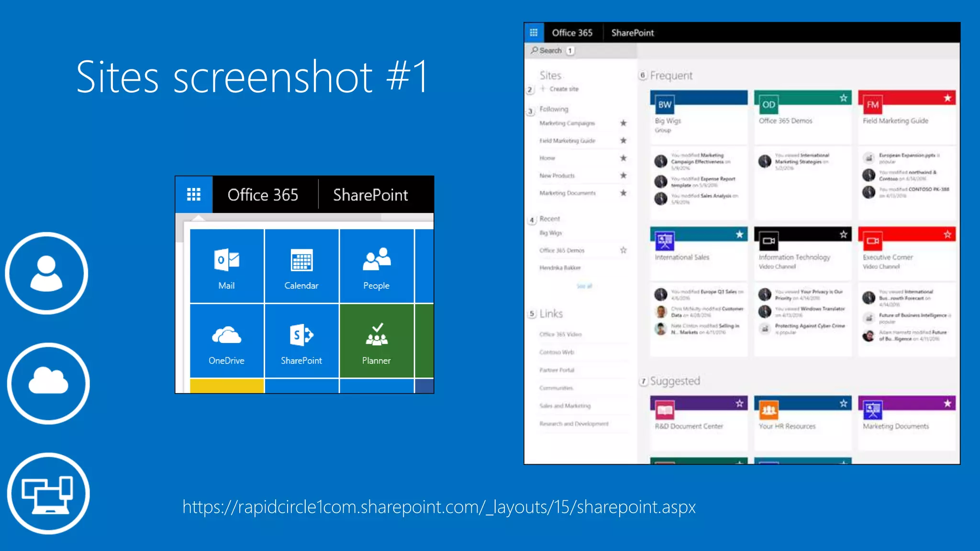Click the yellow tile below the Mail row
This screenshot has width=980, height=551.
(x=227, y=386)
